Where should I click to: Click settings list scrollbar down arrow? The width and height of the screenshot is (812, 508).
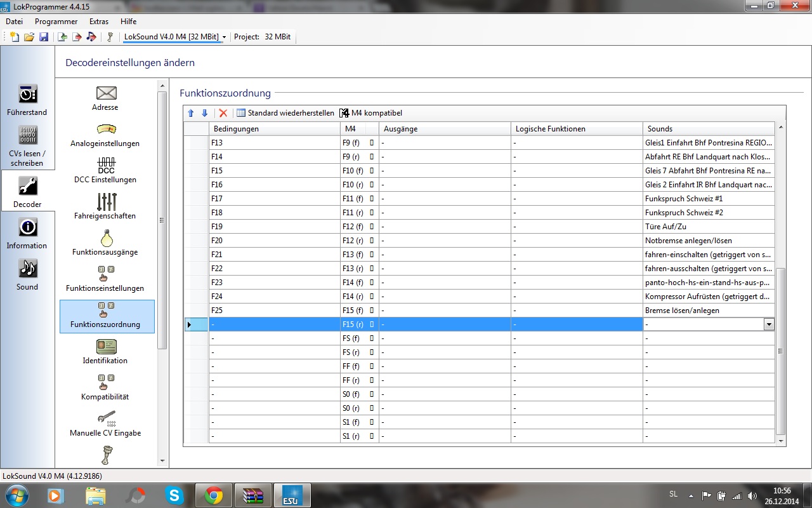[162, 461]
